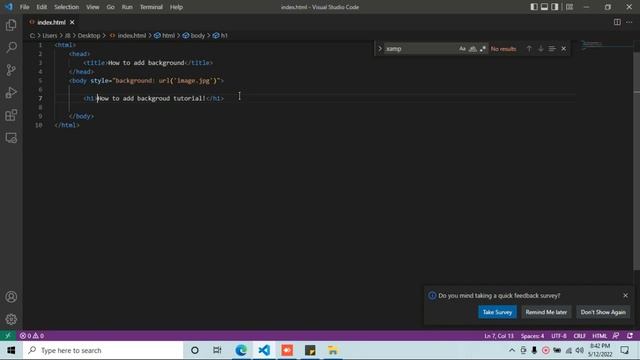The width and height of the screenshot is (640, 360).
Task: Toggle Match Whole Word in the find widget
Action: (x=472, y=49)
